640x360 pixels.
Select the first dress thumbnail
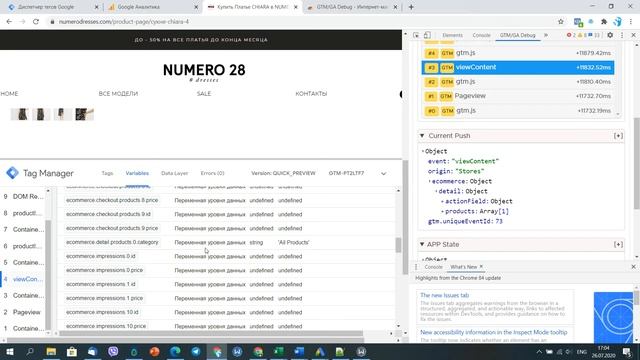click(19, 114)
